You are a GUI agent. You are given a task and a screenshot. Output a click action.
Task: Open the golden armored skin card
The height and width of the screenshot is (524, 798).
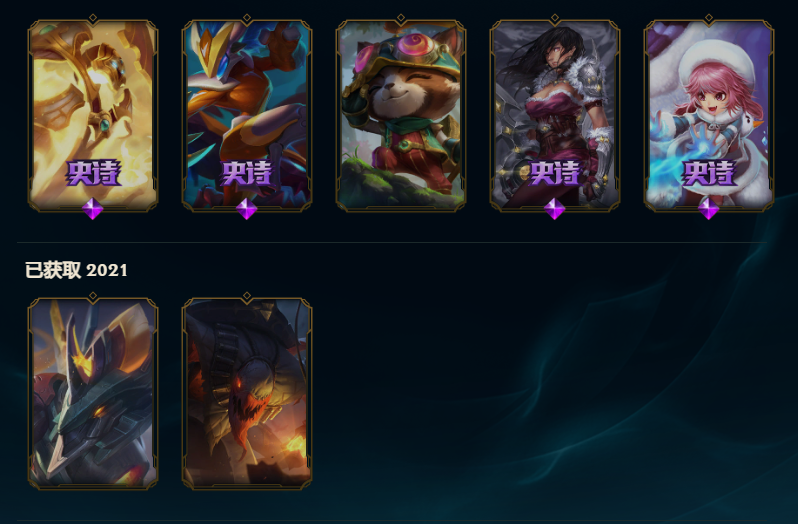pos(93,115)
